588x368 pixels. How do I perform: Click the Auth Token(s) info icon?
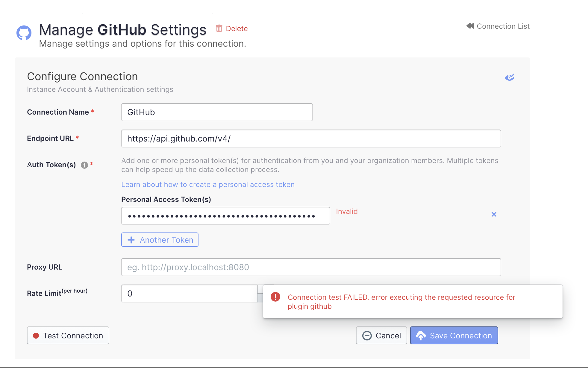click(84, 165)
